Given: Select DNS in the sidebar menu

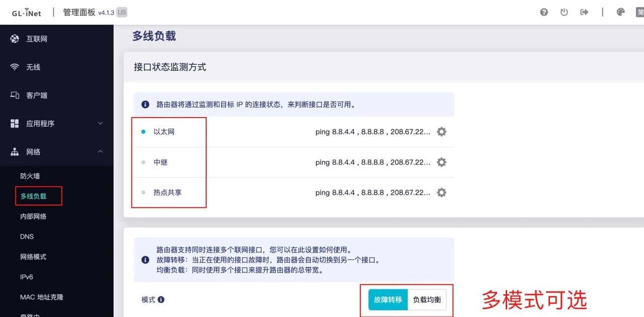Looking at the screenshot, I should coord(27,236).
